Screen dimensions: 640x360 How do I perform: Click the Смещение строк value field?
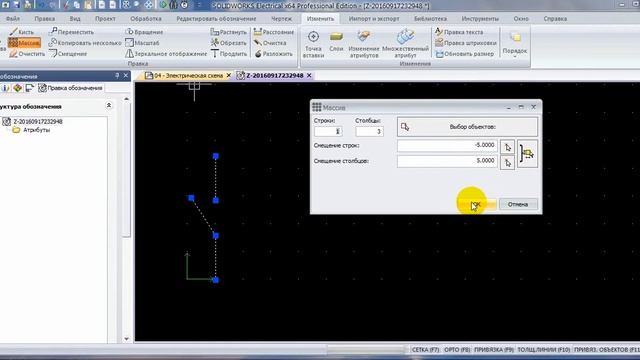(447, 146)
